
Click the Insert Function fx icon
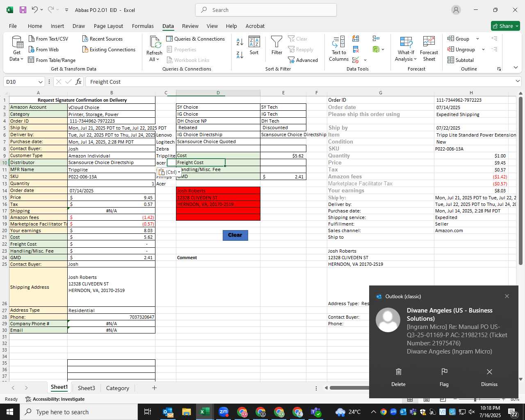pos(78,82)
